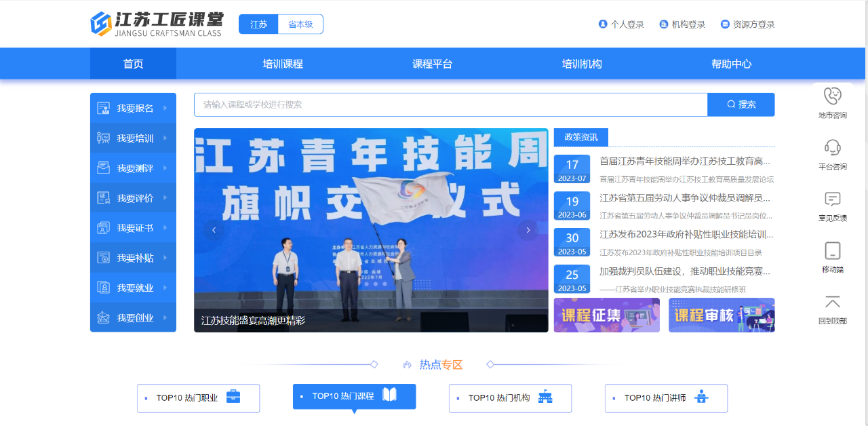Screen dimensions: 868x426
Task: Expand the 我要证书 submenu arrow
Action: tap(165, 228)
